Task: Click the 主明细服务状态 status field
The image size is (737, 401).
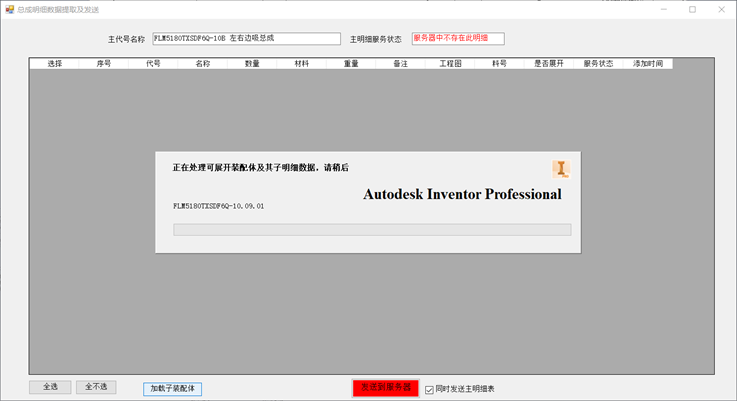Action: coord(457,39)
